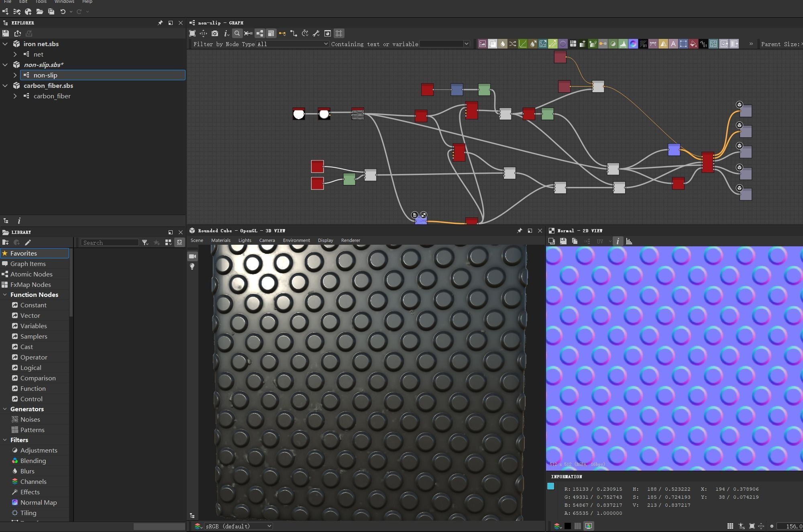
Task: Toggle the info display in 2D View
Action: pyautogui.click(x=618, y=241)
